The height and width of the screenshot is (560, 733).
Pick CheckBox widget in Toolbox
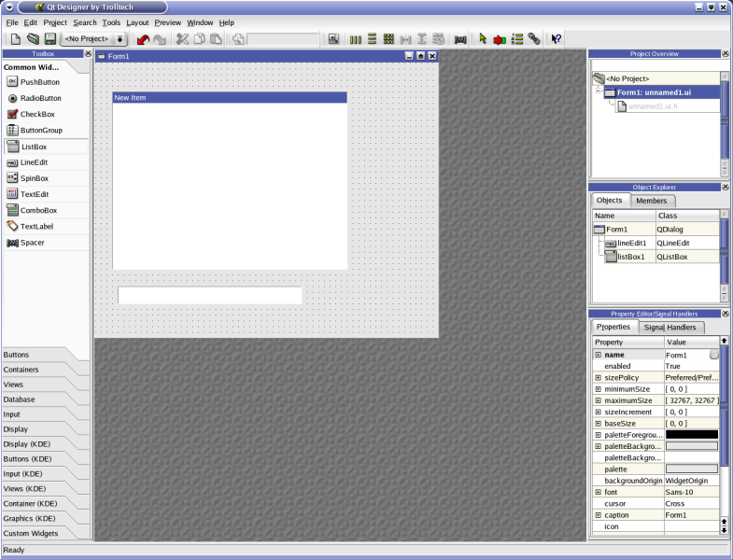pos(46,114)
